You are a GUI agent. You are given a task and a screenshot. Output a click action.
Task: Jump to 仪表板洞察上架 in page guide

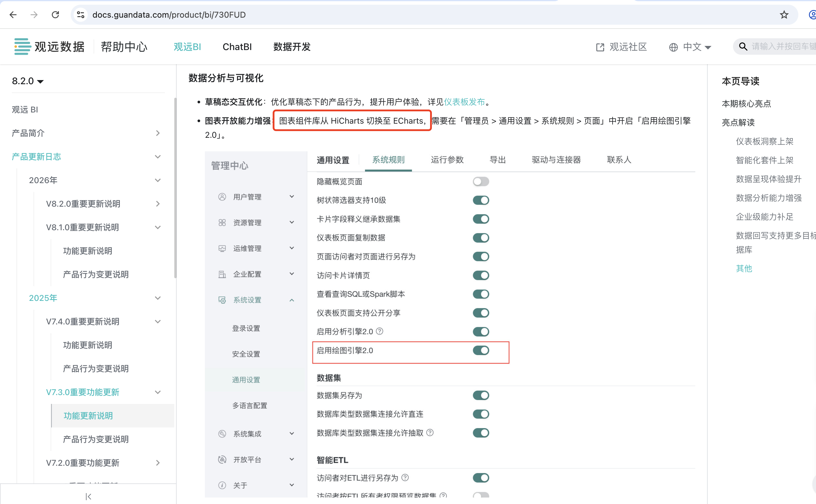[764, 141]
